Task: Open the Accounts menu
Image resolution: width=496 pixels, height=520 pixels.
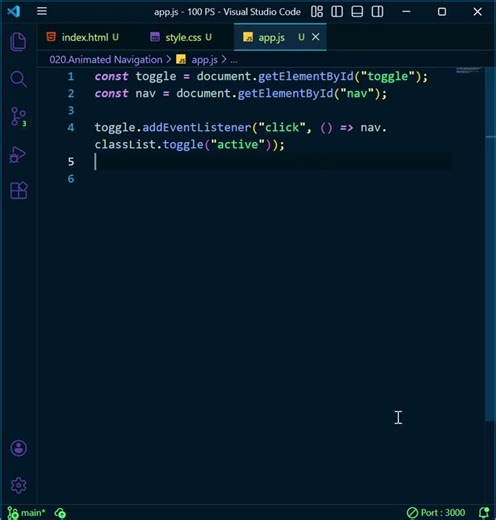Action: point(18,448)
